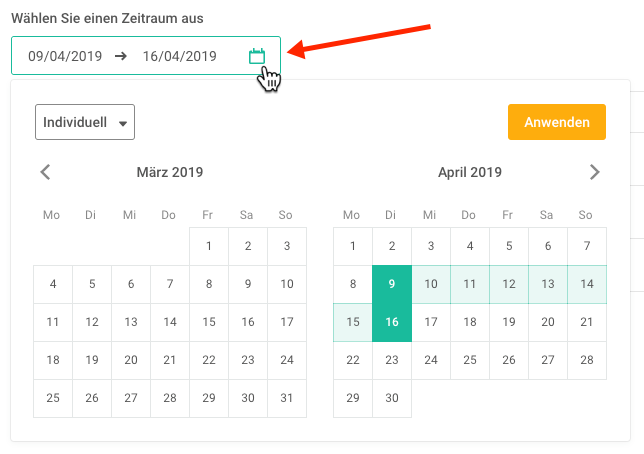This screenshot has height=454, width=644.
Task: Go to previous month with left chevron
Action: pos(45,172)
